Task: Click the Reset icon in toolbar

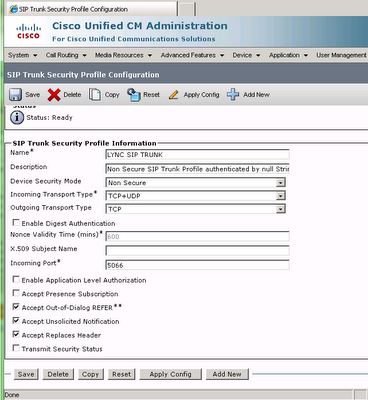Action: pos(134,95)
